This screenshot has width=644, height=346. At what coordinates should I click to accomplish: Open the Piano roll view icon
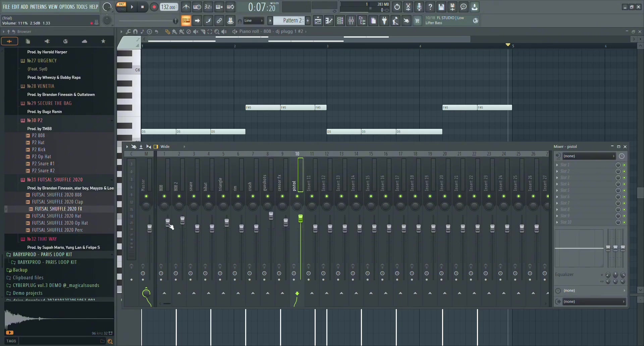pos(329,21)
